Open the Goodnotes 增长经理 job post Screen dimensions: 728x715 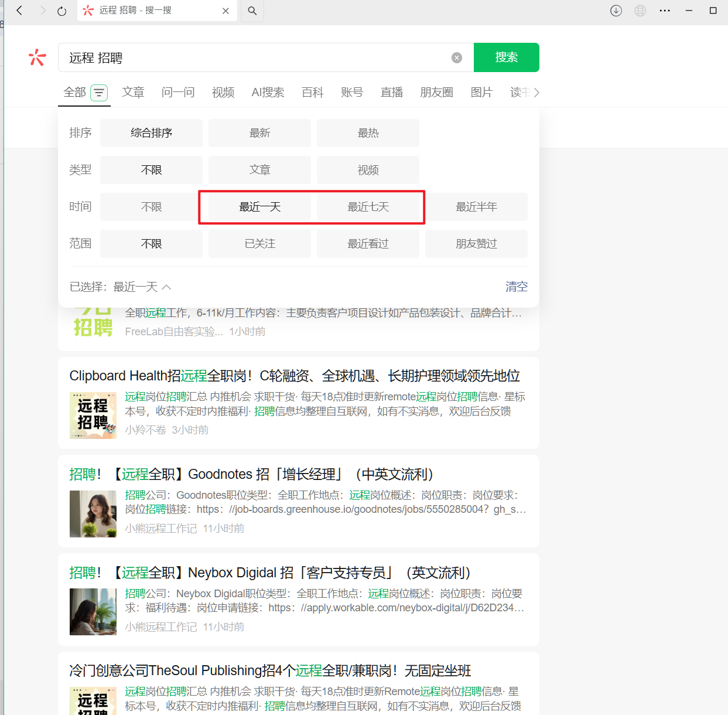tap(252, 474)
